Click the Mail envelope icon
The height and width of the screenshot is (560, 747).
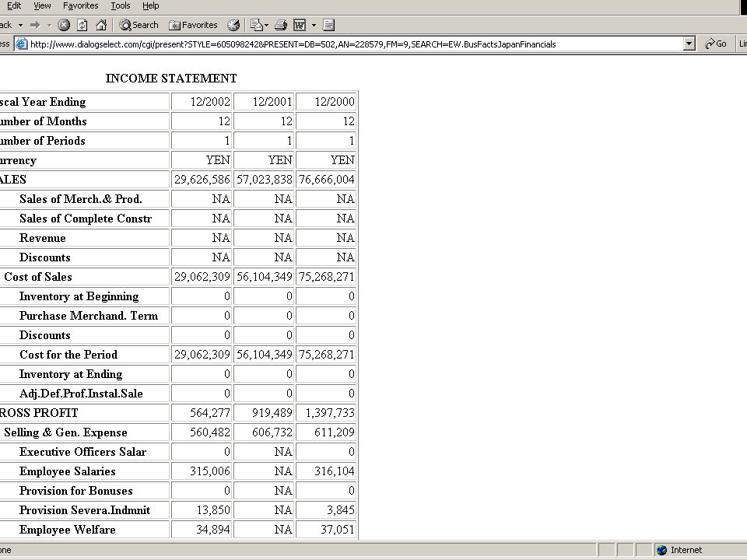[x=256, y=25]
